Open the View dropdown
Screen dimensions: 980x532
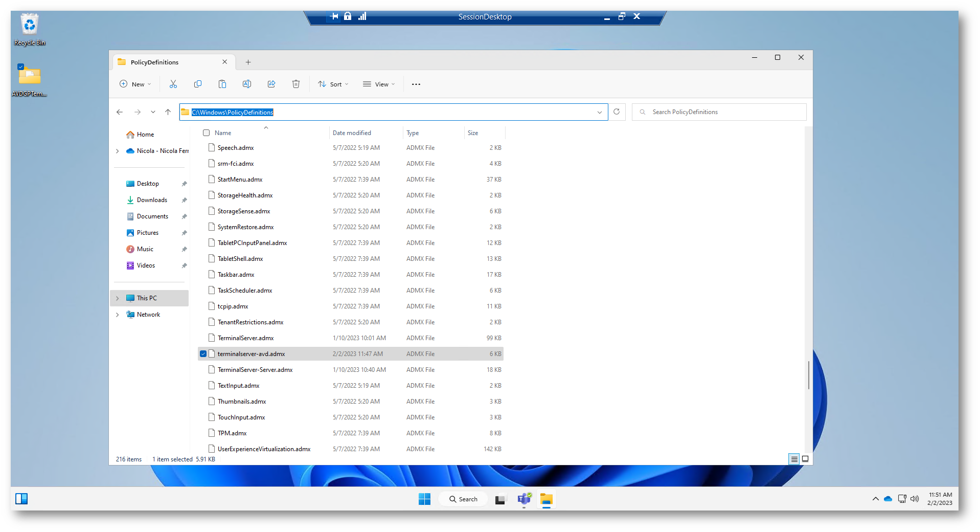click(x=379, y=84)
